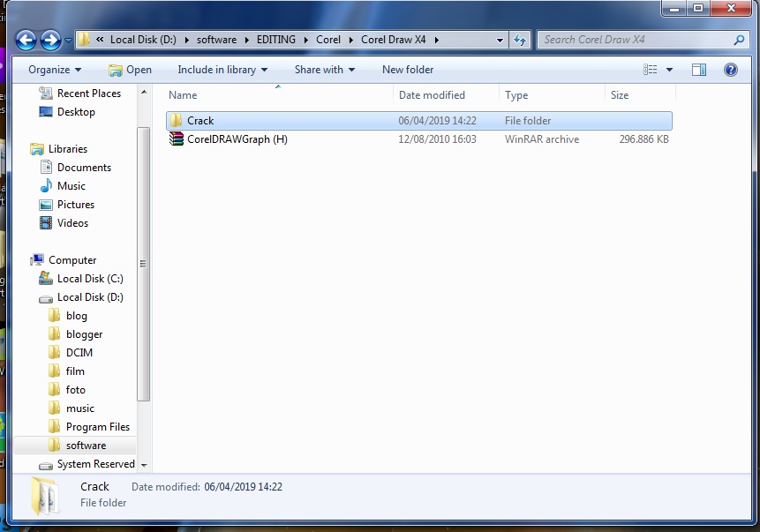Screen dimensions: 760x532
Task: Select the Crack folder icon in file list
Action: point(176,120)
